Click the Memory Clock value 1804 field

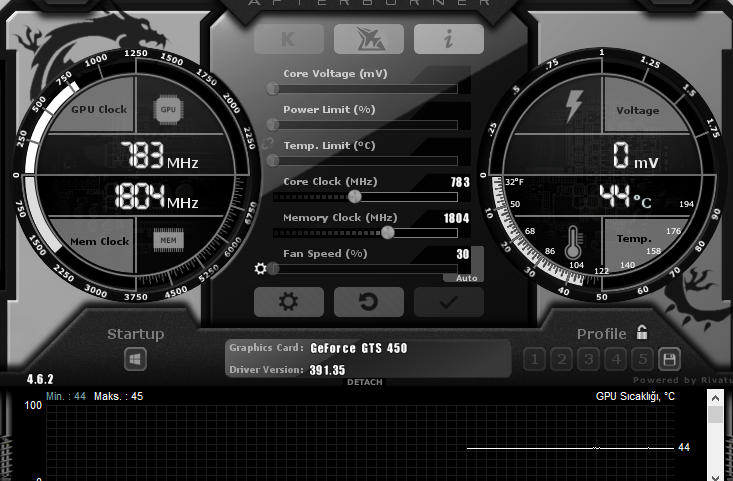click(x=456, y=218)
